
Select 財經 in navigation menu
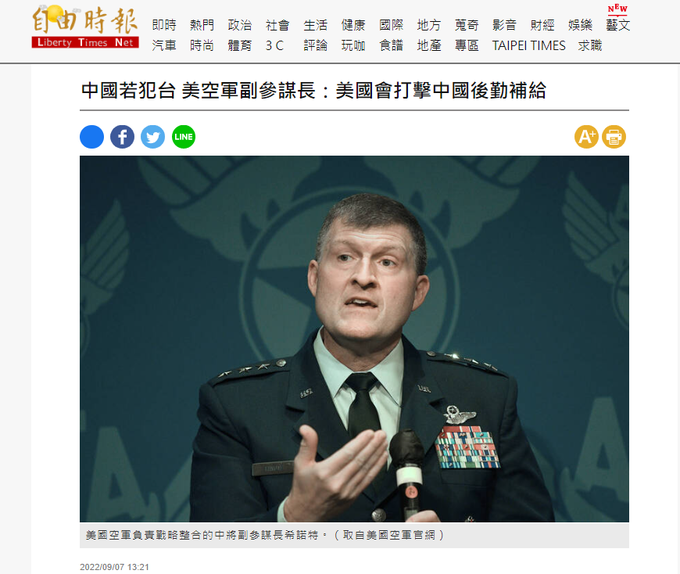[542, 25]
